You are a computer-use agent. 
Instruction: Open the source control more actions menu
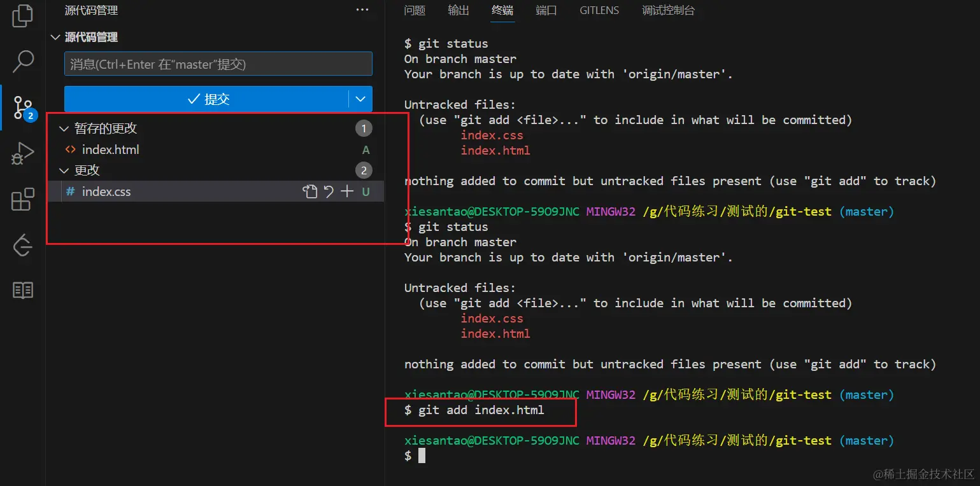(x=362, y=10)
